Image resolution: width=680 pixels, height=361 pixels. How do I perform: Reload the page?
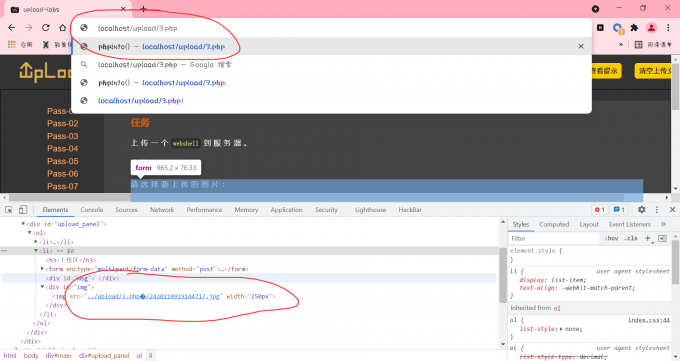tap(46, 28)
